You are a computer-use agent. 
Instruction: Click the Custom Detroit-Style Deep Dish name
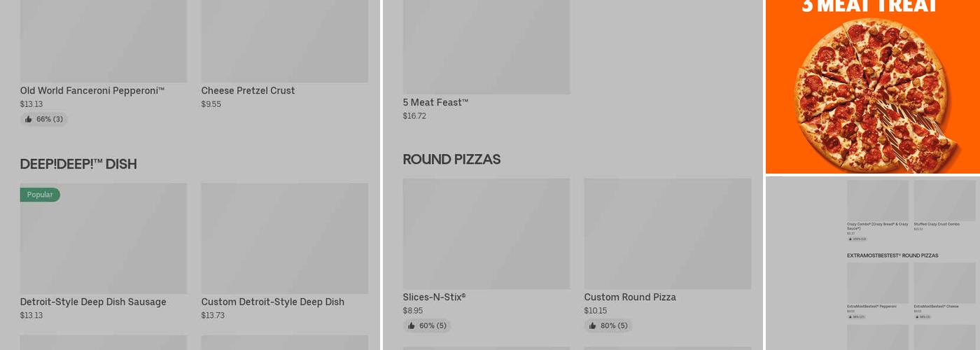click(x=272, y=302)
